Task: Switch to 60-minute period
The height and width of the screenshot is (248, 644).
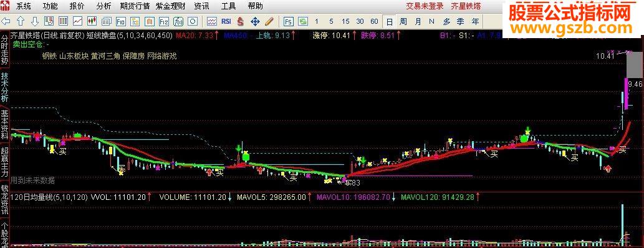Action: click(x=374, y=21)
